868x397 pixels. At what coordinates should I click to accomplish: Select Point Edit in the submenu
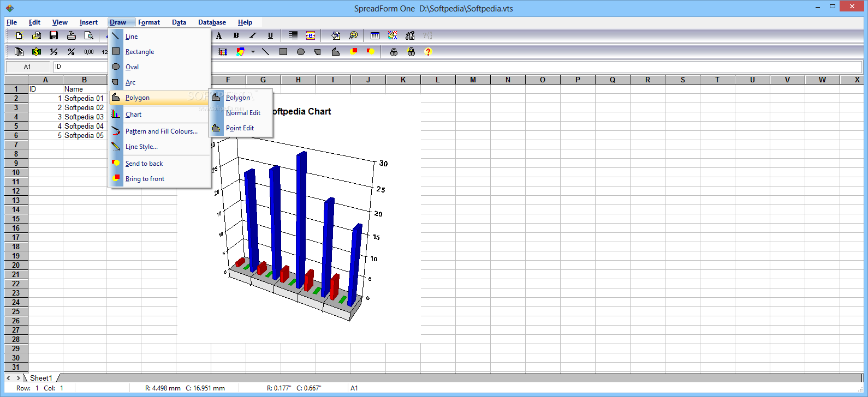click(241, 128)
